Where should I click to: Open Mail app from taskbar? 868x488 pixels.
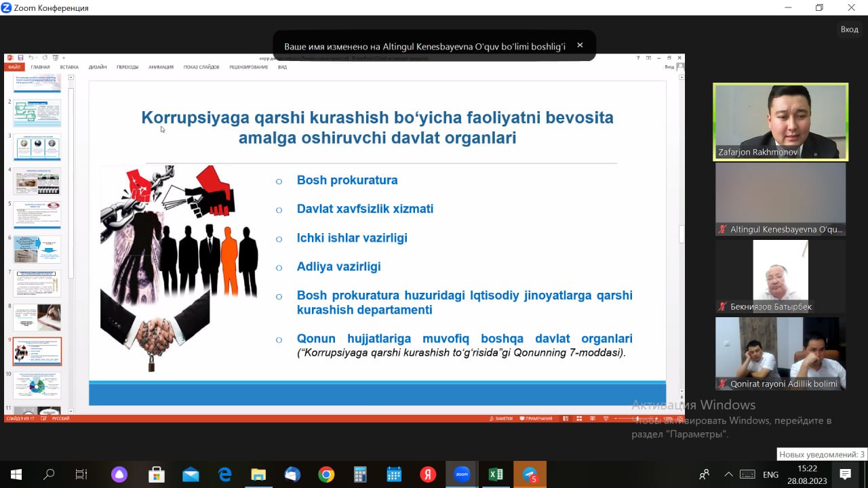[191, 474]
